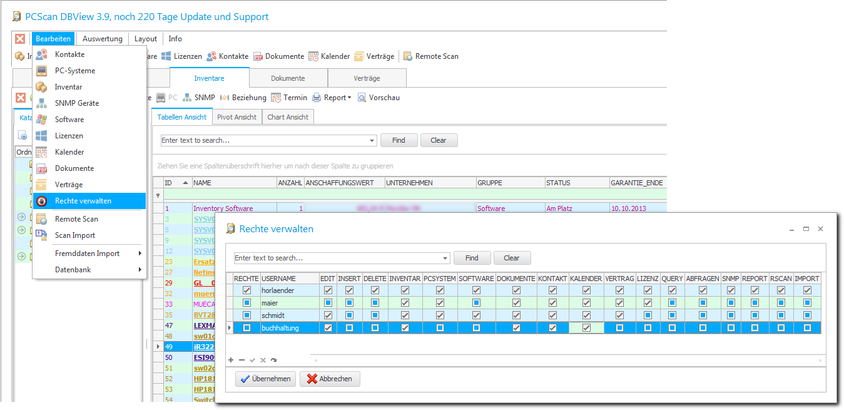
Task: Open Vorschau print preview
Action: coord(379,97)
